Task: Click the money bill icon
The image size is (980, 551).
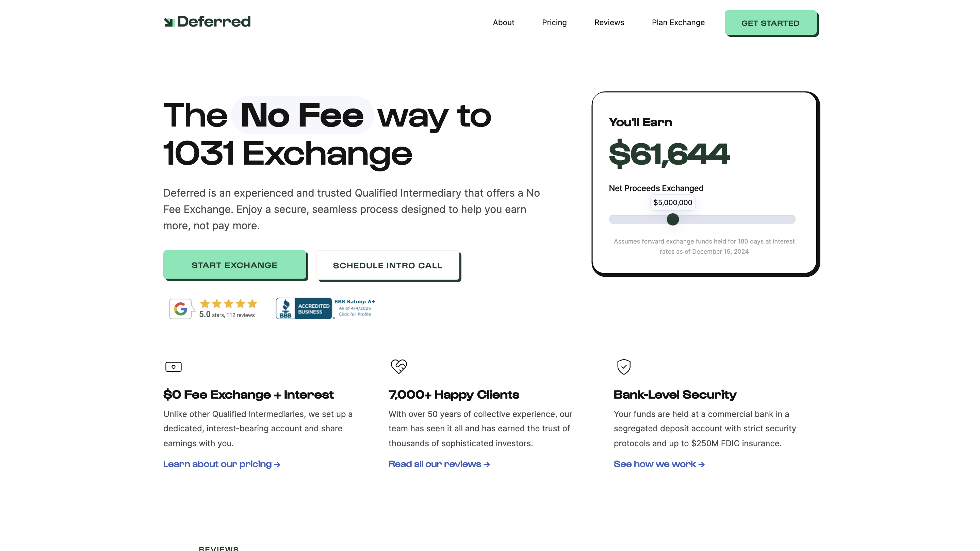Action: [x=174, y=367]
